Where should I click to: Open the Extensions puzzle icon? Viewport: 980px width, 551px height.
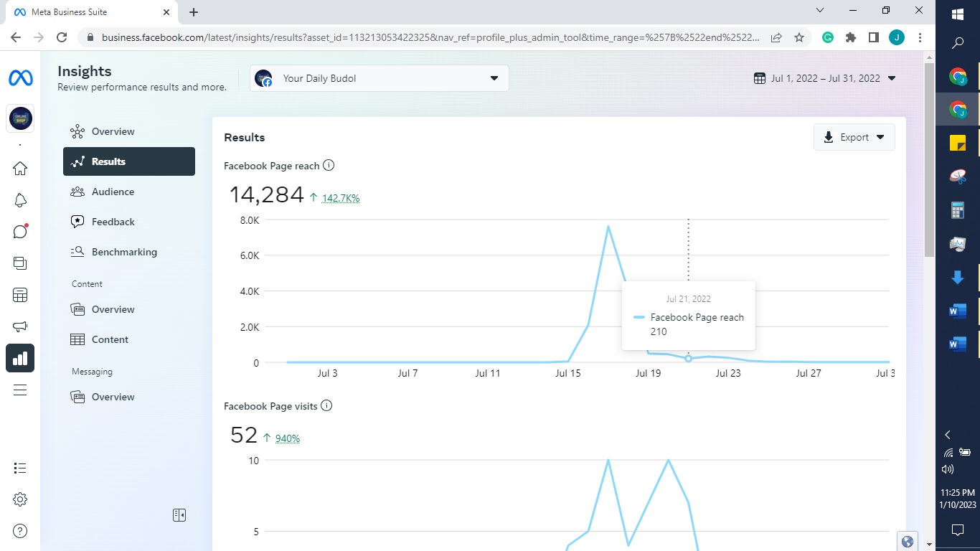tap(851, 37)
